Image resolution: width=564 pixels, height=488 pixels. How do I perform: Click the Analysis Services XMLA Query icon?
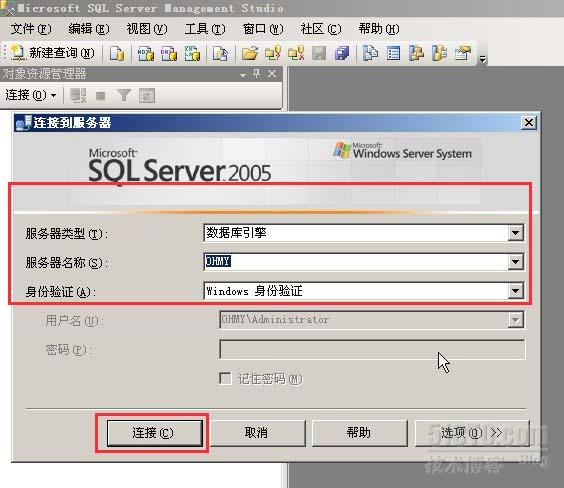click(192, 53)
